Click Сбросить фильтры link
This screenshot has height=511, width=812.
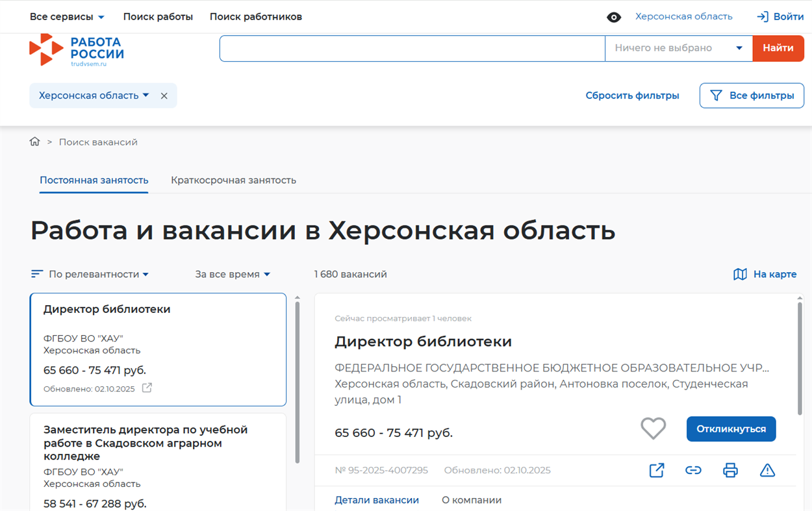pos(632,95)
